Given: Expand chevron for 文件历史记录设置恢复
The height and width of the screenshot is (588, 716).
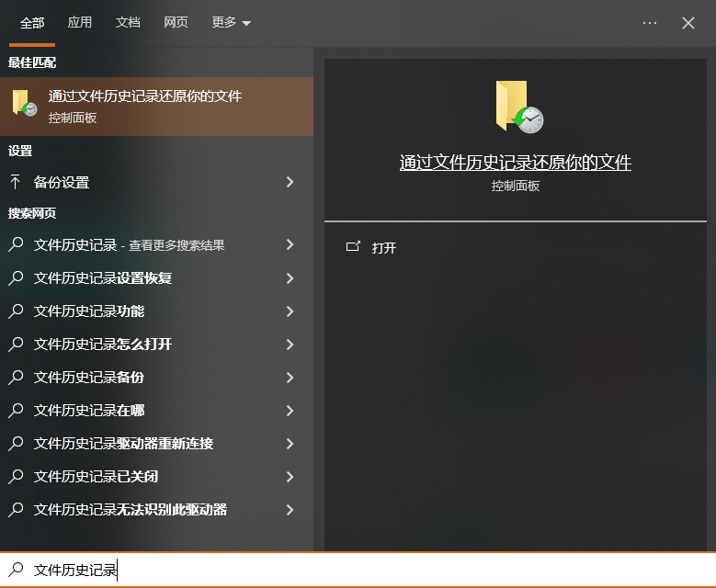Looking at the screenshot, I should pos(290,278).
